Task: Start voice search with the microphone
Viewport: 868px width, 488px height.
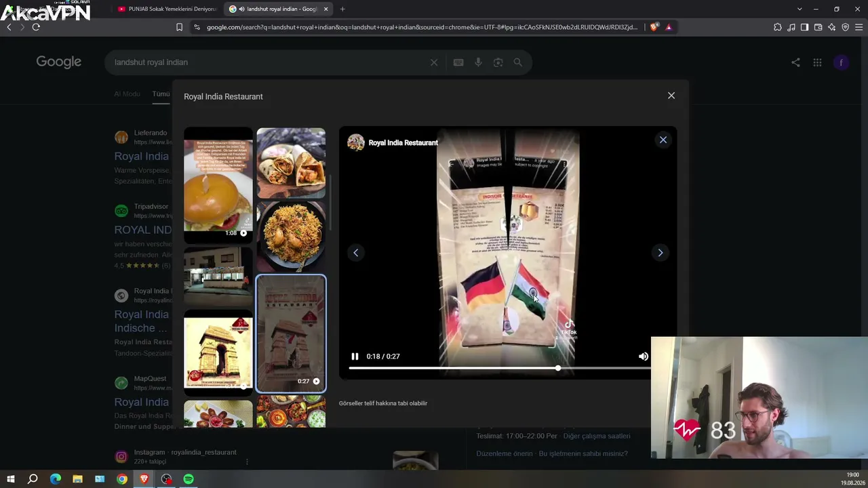Action: (x=478, y=62)
